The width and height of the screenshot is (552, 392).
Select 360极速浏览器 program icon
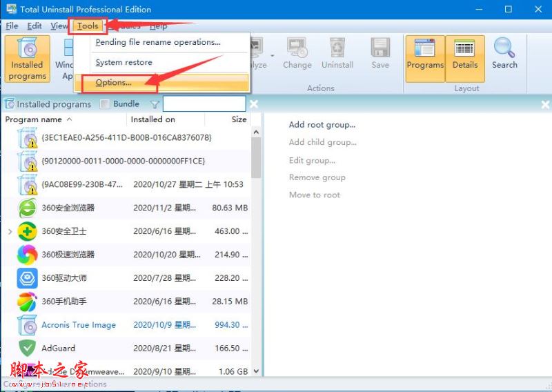[x=27, y=255]
